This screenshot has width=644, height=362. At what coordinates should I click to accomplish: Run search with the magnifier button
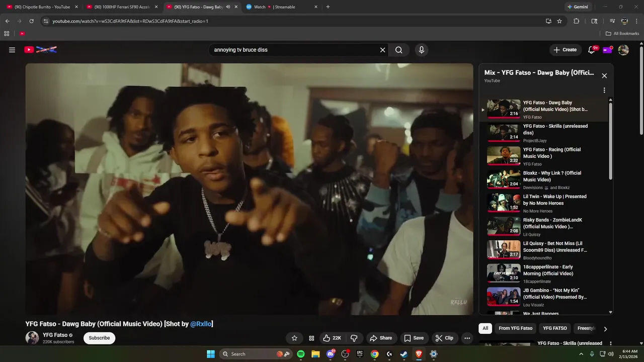(x=398, y=50)
